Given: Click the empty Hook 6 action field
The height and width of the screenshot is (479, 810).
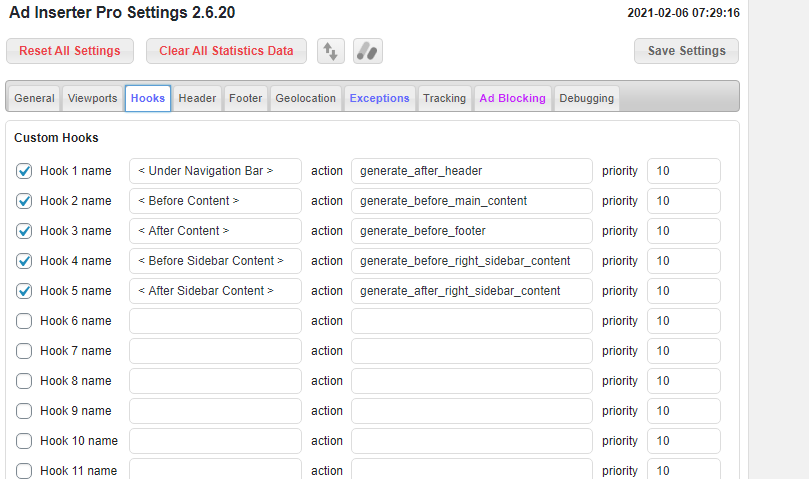Looking at the screenshot, I should pyautogui.click(x=472, y=321).
